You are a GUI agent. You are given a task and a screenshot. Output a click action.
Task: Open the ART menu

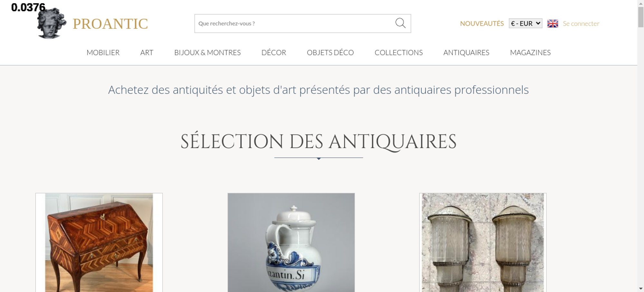pyautogui.click(x=147, y=52)
